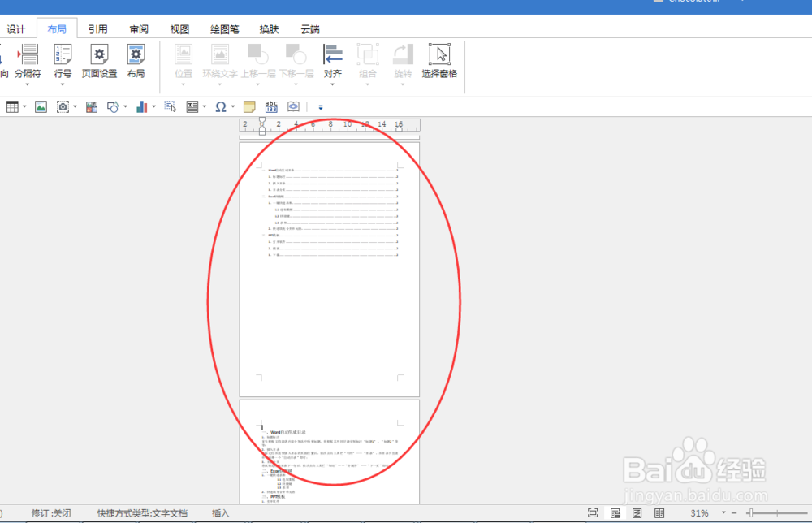Image resolution: width=812 pixels, height=523 pixels.
Task: Click the insert text box icon
Action: coord(192,107)
